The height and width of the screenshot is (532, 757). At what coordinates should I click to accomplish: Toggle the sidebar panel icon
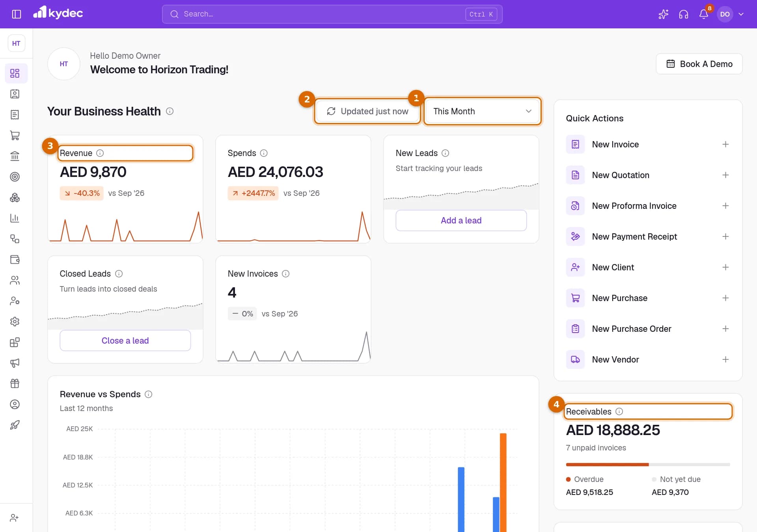[x=17, y=14]
